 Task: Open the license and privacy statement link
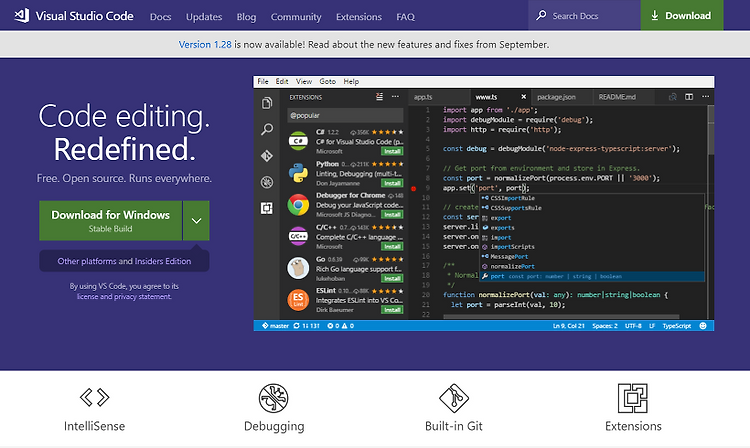[x=124, y=296]
